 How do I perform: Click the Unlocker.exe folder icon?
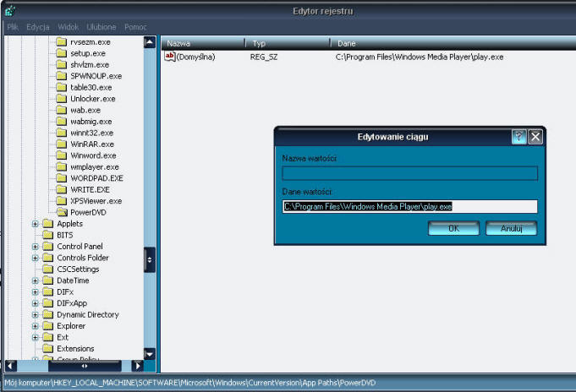[62, 99]
